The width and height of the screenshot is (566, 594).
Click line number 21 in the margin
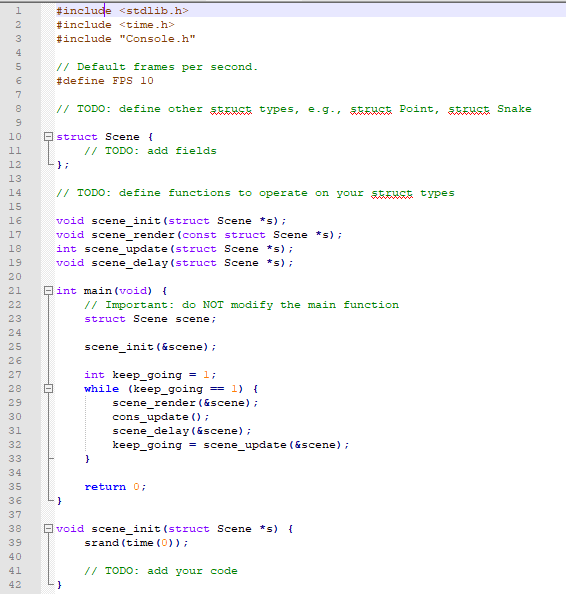click(15, 291)
